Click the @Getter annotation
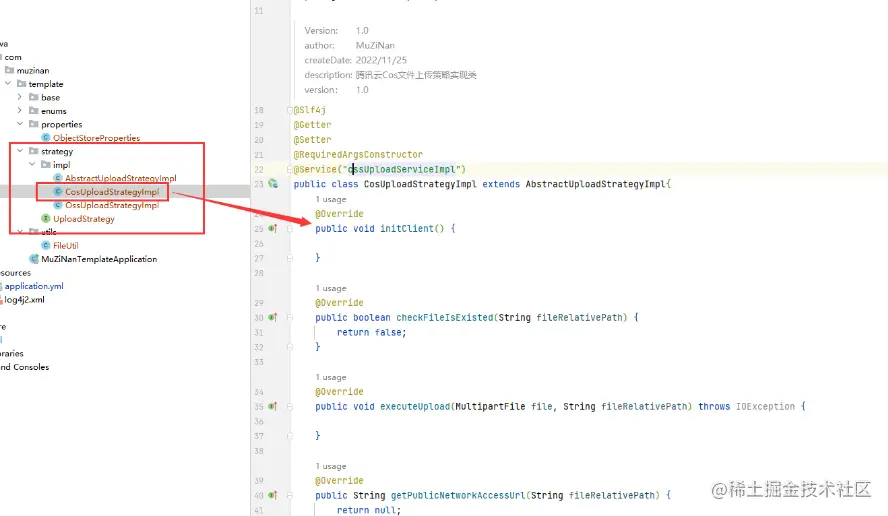 tap(312, 125)
